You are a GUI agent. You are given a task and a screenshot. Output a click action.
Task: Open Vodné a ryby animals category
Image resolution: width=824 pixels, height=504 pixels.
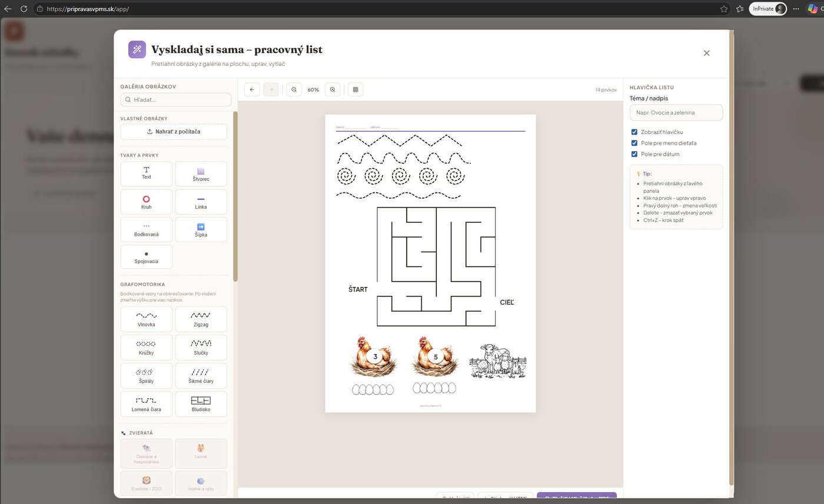(x=201, y=483)
